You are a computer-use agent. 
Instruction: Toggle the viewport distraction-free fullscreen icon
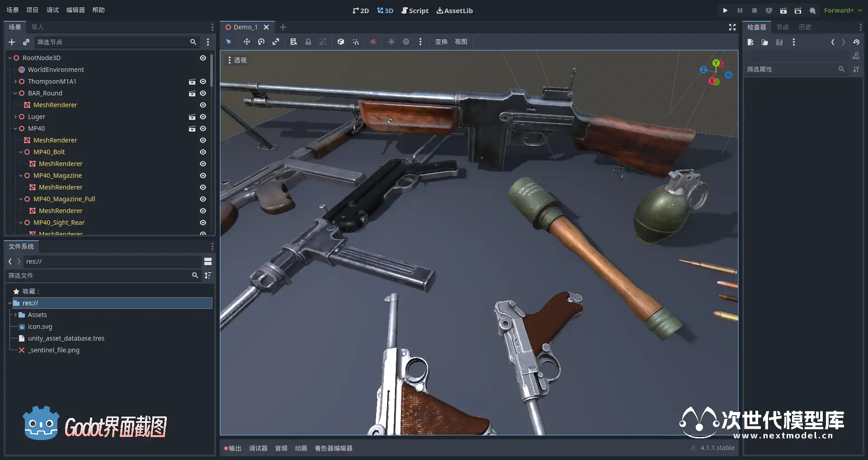(732, 27)
